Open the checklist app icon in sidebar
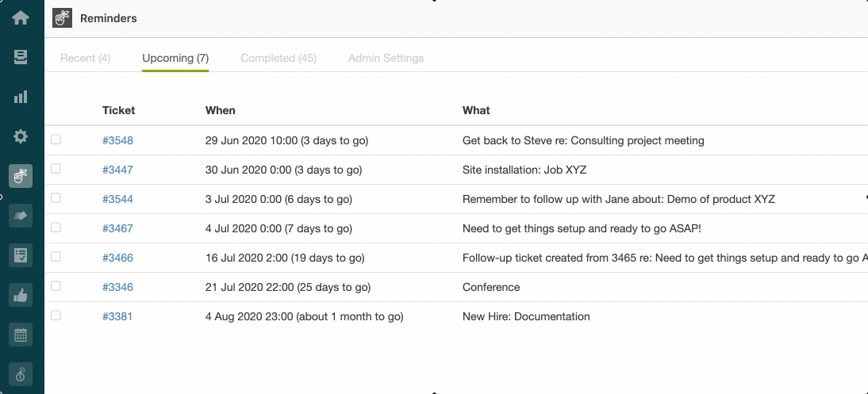Screen dimensions: 868x394 pos(21,255)
